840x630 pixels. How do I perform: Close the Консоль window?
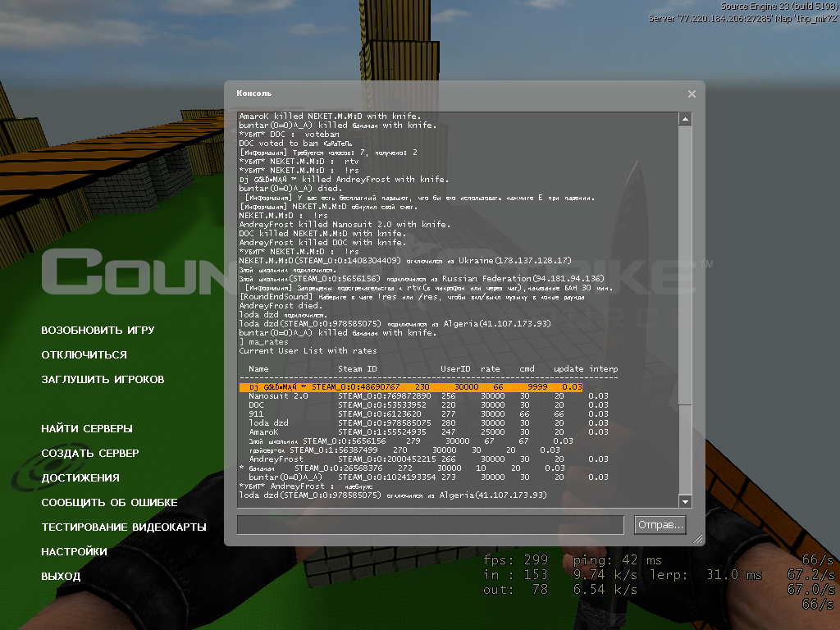pyautogui.click(x=692, y=94)
